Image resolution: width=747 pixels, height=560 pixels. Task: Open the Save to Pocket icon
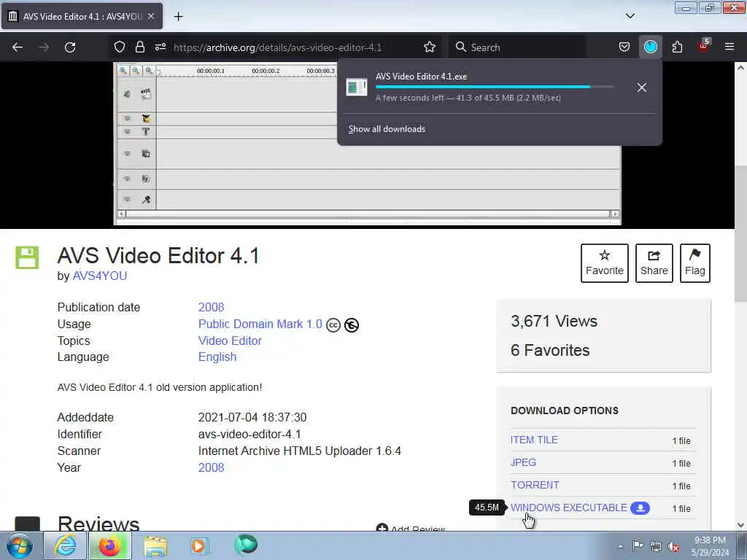point(624,47)
